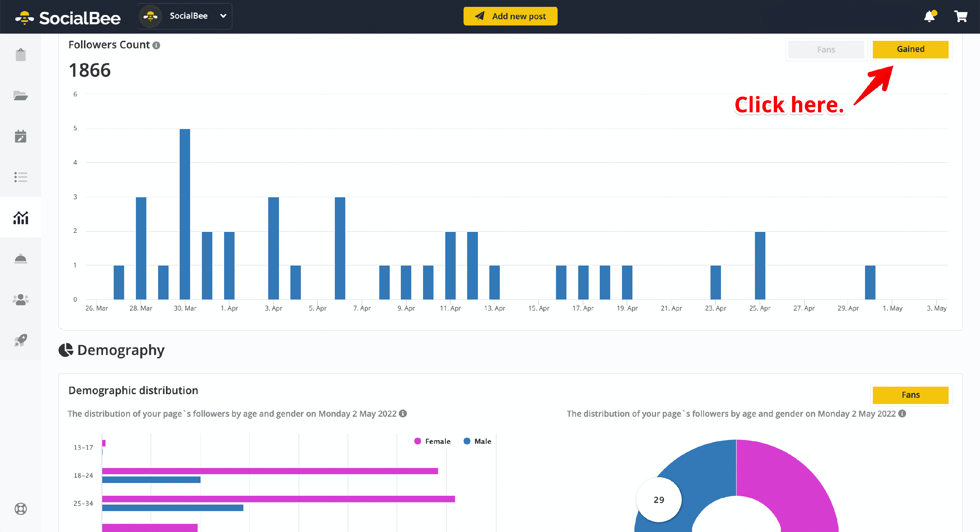Switch to Fans view in Followers Count
The image size is (980, 532).
click(x=826, y=49)
